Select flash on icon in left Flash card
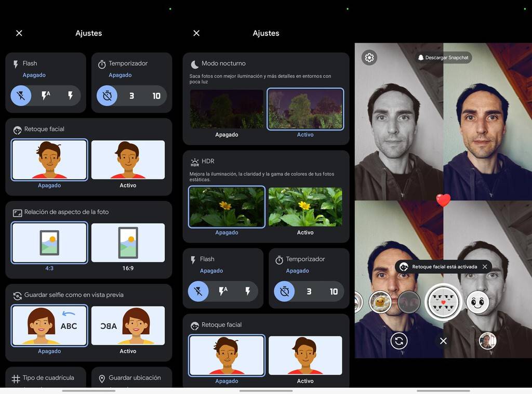 (x=70, y=96)
